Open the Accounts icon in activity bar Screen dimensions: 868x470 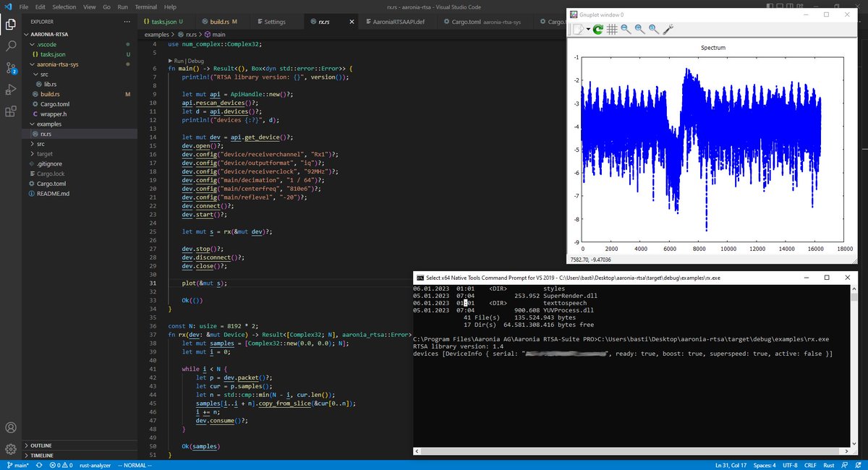point(11,428)
